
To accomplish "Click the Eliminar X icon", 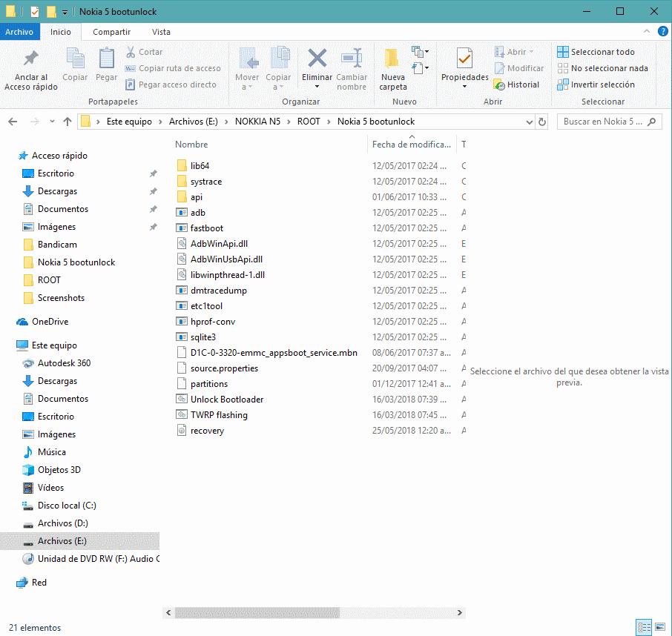I will click(x=317, y=59).
